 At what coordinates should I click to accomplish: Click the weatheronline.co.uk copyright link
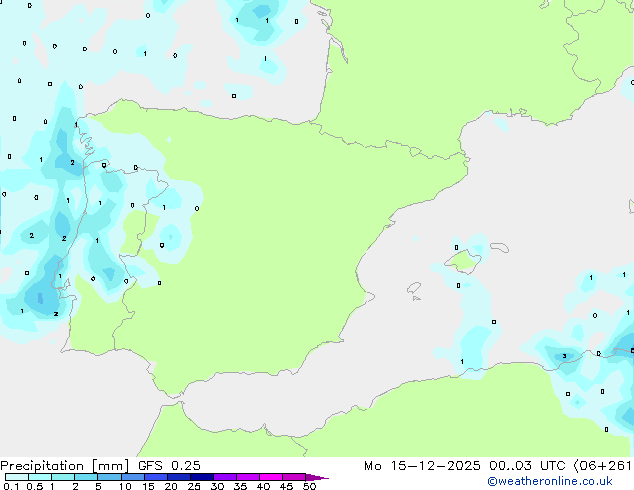(x=550, y=481)
